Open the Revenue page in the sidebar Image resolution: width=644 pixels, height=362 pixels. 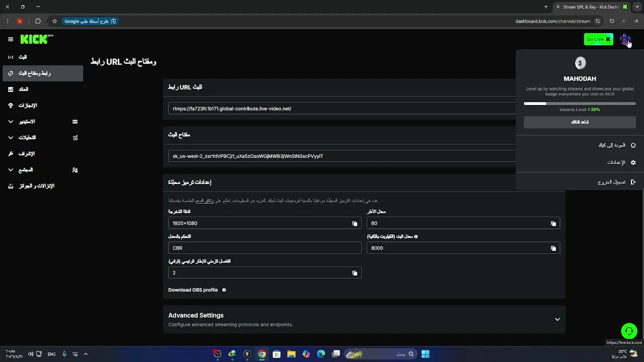click(43, 89)
